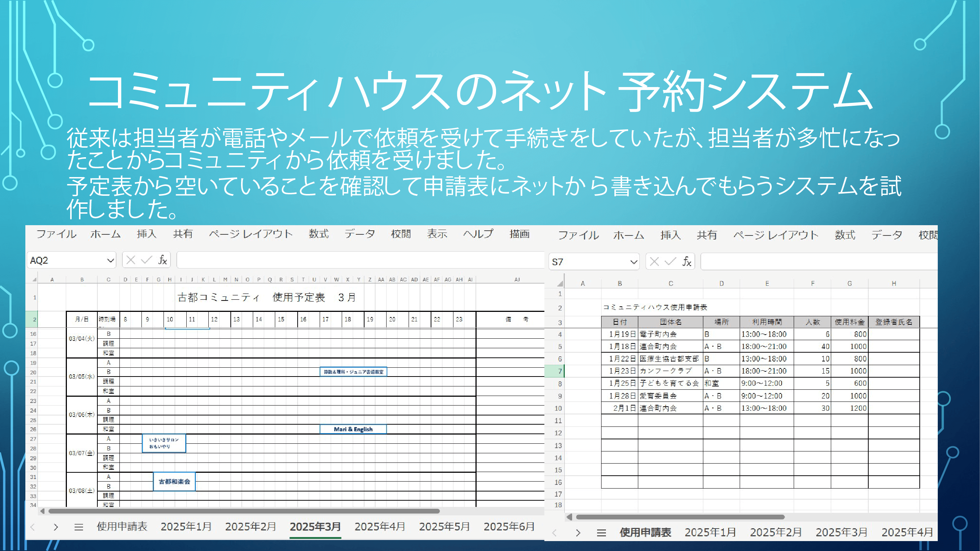
Task: Switch to the 2025年1月 sheet in right workbook
Action: (x=710, y=532)
